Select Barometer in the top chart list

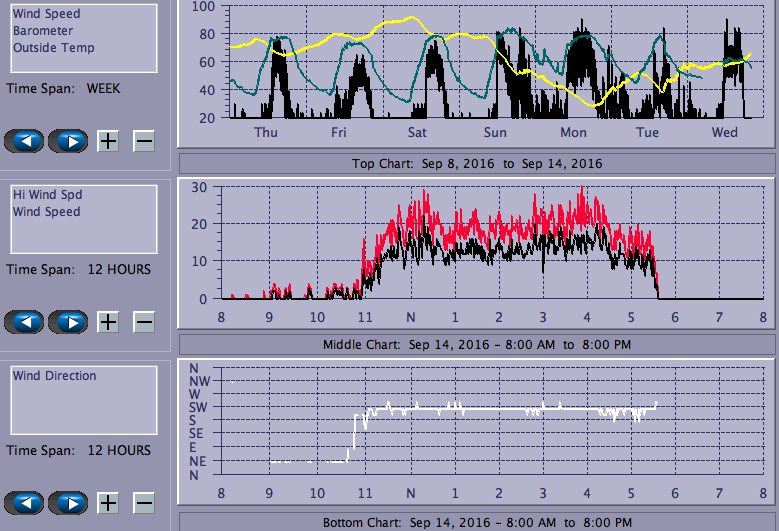42,31
